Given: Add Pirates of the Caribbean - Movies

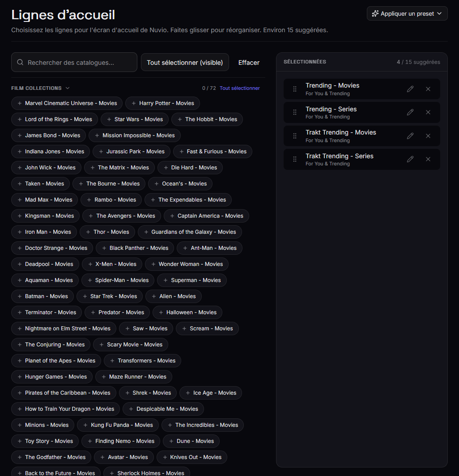Looking at the screenshot, I should point(64,393).
